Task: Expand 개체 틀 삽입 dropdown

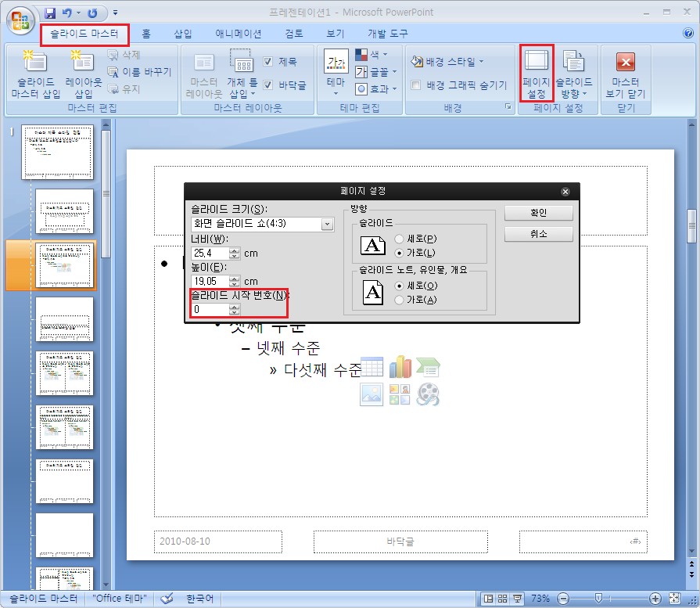Action: pyautogui.click(x=242, y=94)
